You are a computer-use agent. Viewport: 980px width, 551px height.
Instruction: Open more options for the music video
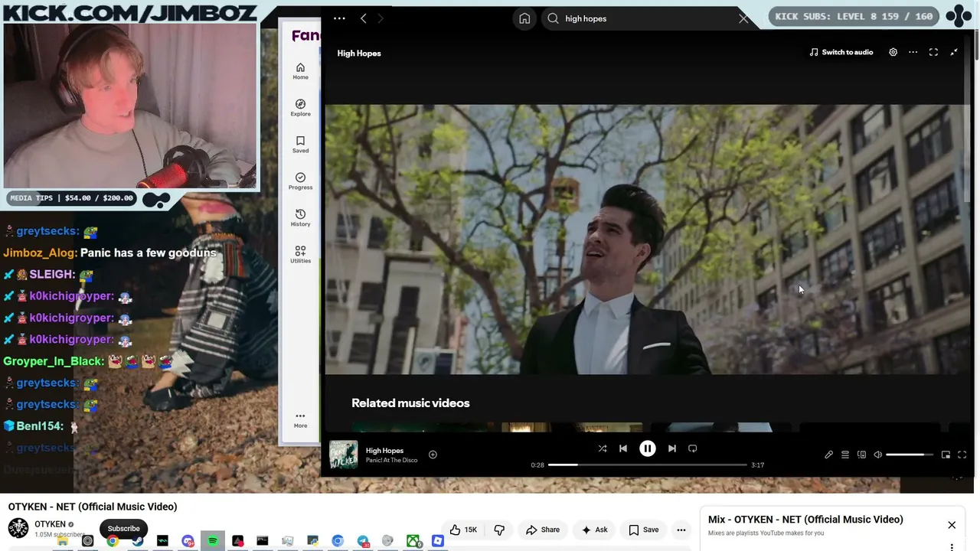(913, 52)
